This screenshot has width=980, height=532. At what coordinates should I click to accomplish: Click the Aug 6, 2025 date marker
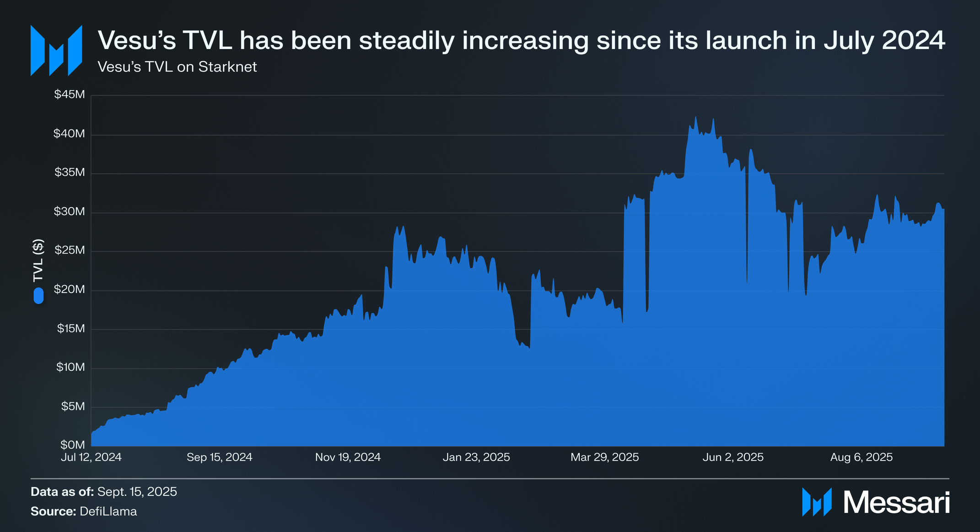[x=862, y=457]
